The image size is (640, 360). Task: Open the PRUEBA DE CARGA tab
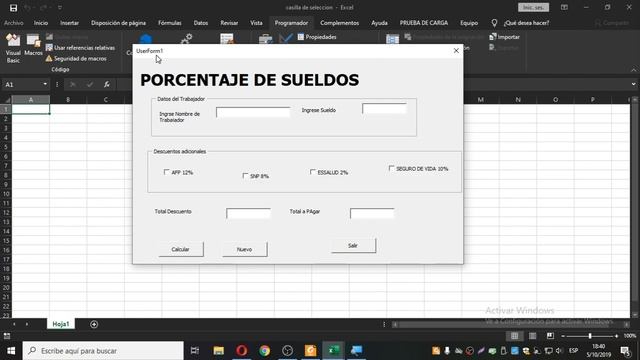[x=424, y=23]
